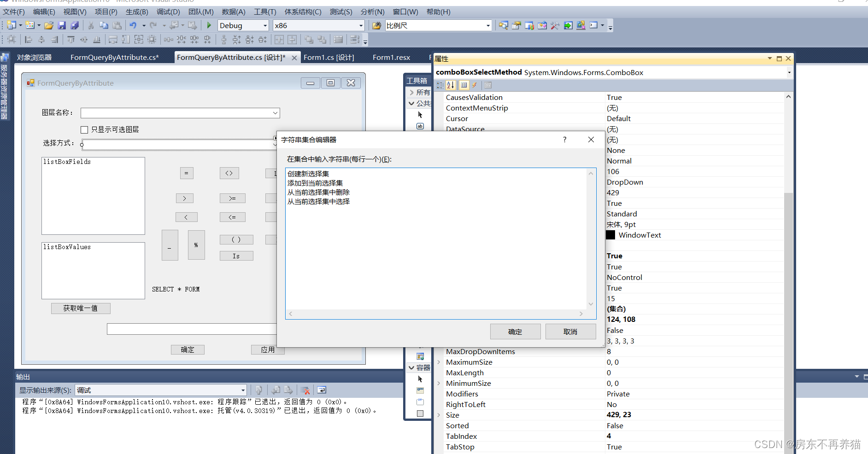Sort properties alphabetically with A-Z icon

pyautogui.click(x=451, y=85)
